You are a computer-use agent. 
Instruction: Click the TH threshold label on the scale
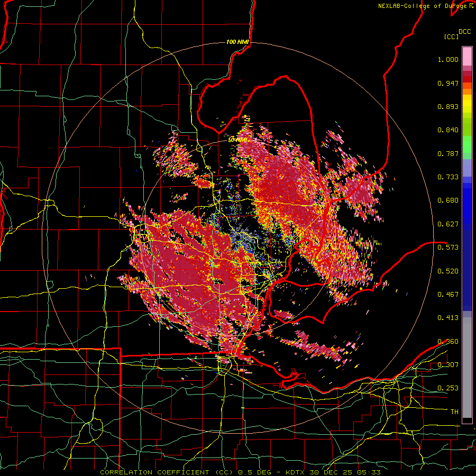point(454,412)
